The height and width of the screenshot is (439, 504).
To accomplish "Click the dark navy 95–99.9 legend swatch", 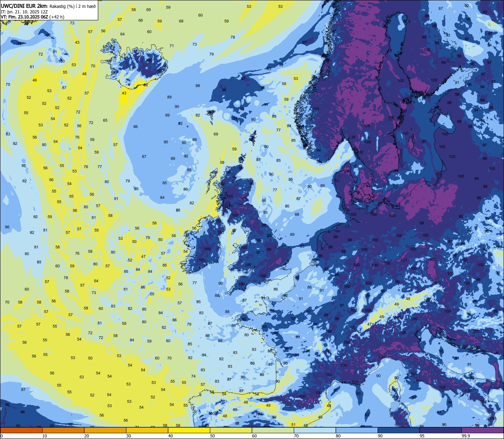I will [441, 430].
